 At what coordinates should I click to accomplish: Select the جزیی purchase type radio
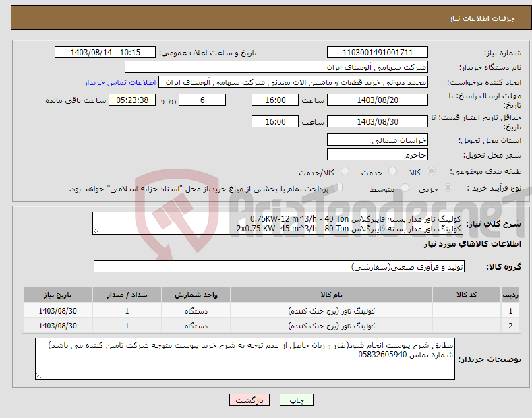tap(448, 187)
